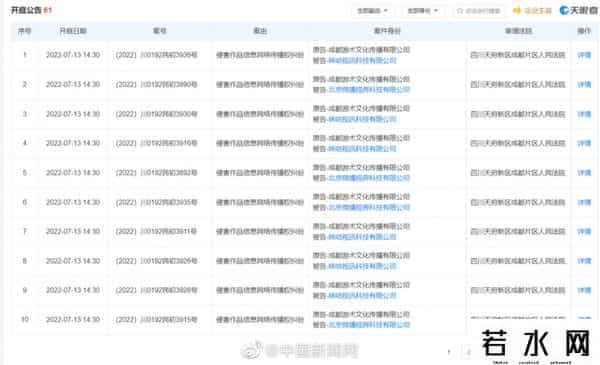
Task: Open the defendant company link in row 2
Action: coord(369,90)
